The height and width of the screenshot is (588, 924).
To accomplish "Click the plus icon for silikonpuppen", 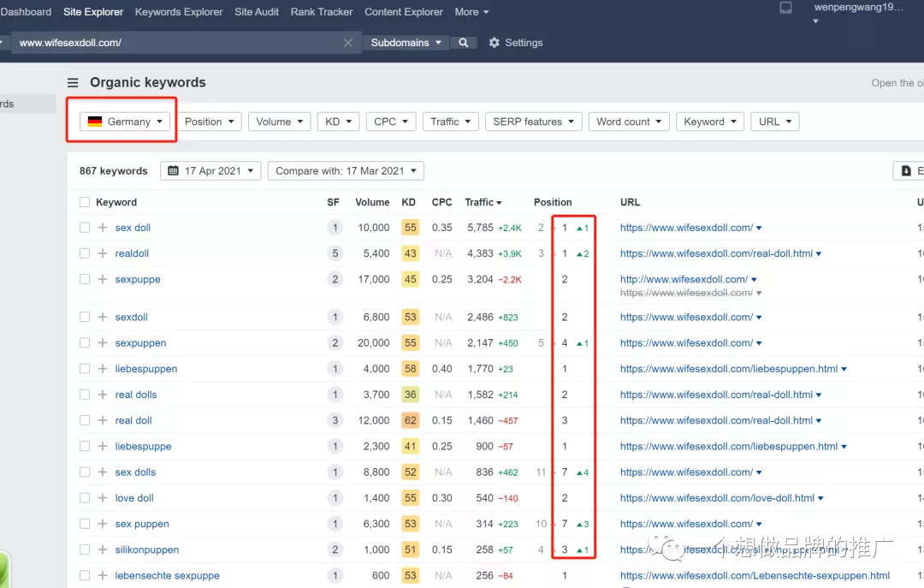I will click(103, 549).
